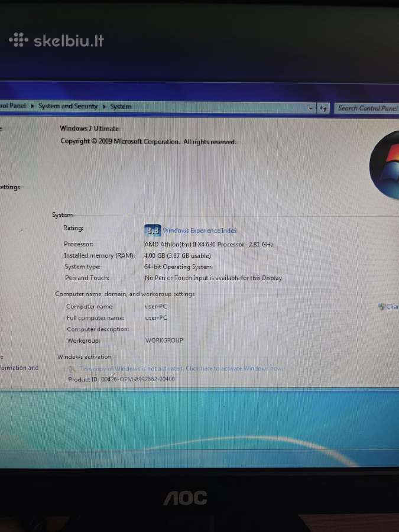This screenshot has height=532, width=399.
Task: Click the Windows activation section heading
Action: (x=85, y=357)
